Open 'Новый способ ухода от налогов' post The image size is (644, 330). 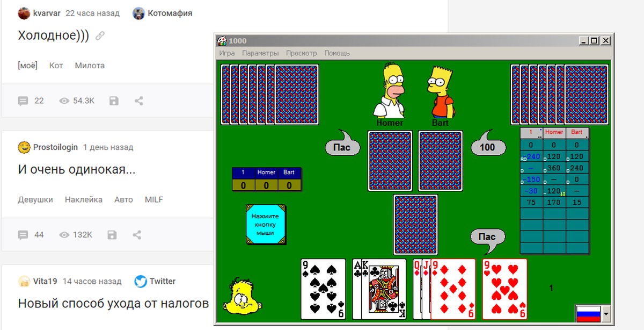coord(113,304)
